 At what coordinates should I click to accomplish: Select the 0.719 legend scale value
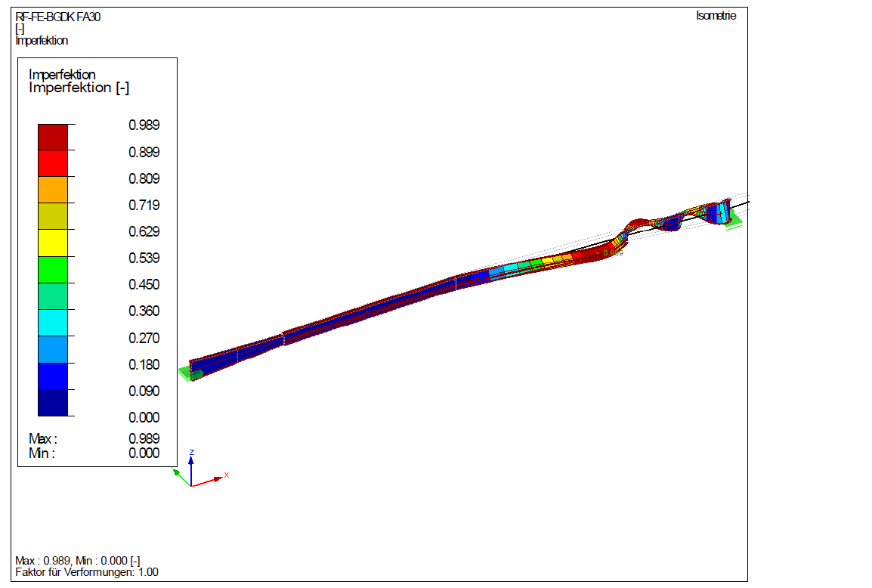pos(144,206)
